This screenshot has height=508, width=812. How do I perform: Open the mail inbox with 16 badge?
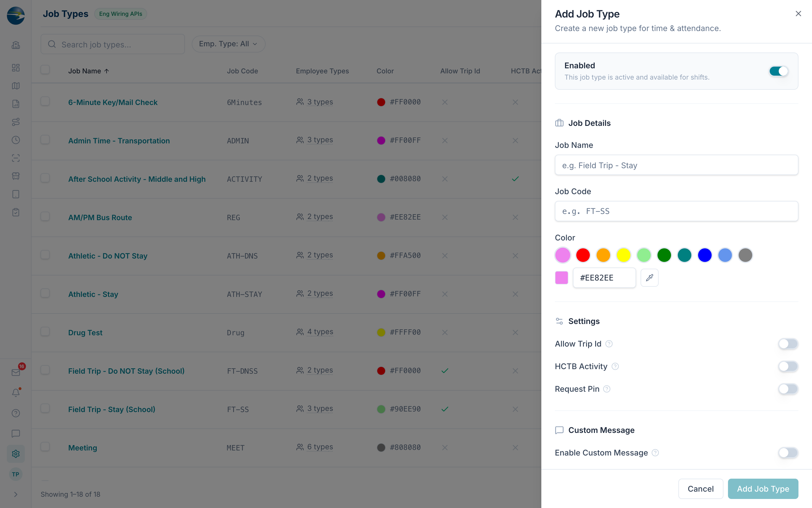(16, 372)
